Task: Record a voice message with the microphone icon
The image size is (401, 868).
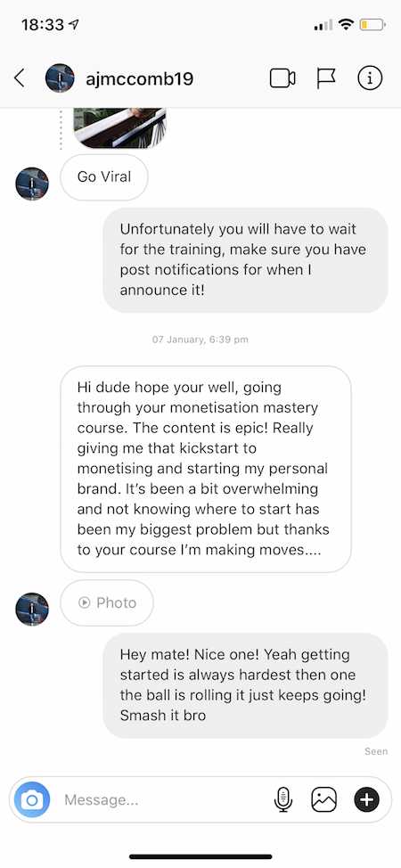Action: (283, 800)
